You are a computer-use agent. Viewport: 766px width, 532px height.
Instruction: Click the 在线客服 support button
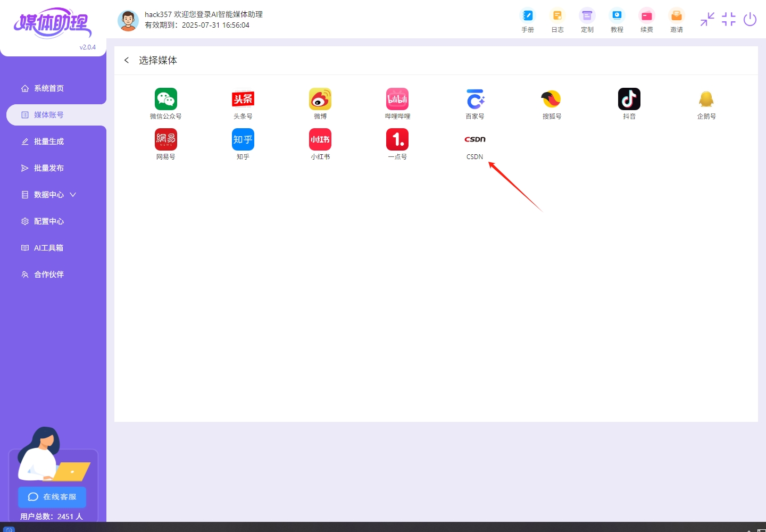(52, 497)
